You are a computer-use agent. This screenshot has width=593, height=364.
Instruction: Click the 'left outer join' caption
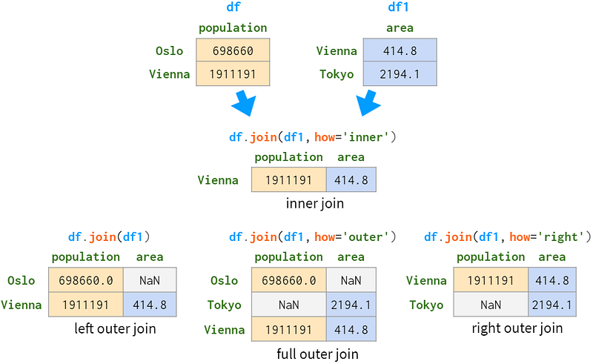[115, 328]
